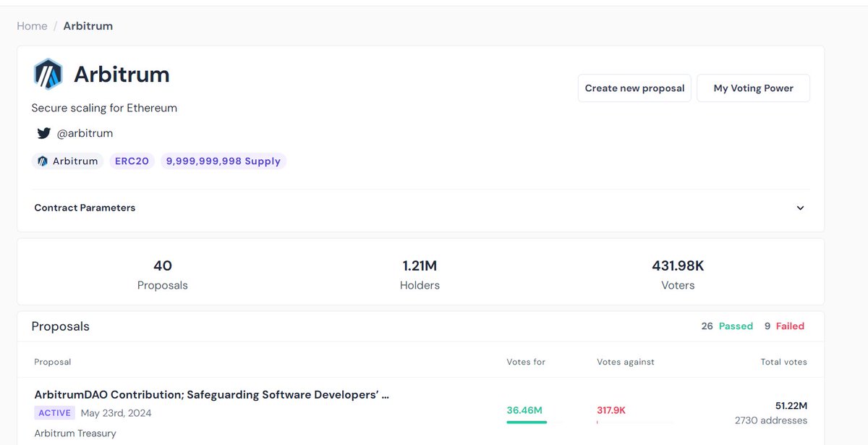Image resolution: width=868 pixels, height=445 pixels.
Task: Click the Arbitrum token tag
Action: pyautogui.click(x=68, y=161)
